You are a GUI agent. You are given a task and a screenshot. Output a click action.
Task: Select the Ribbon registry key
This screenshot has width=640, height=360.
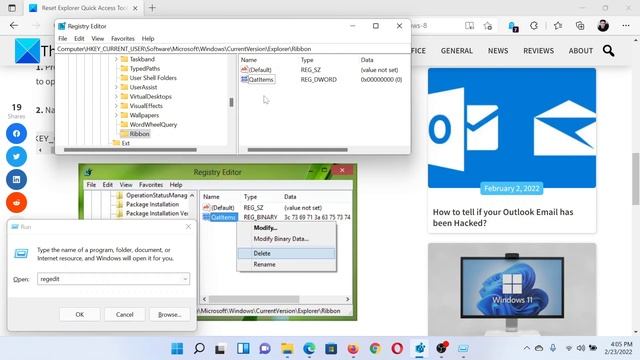point(139,134)
